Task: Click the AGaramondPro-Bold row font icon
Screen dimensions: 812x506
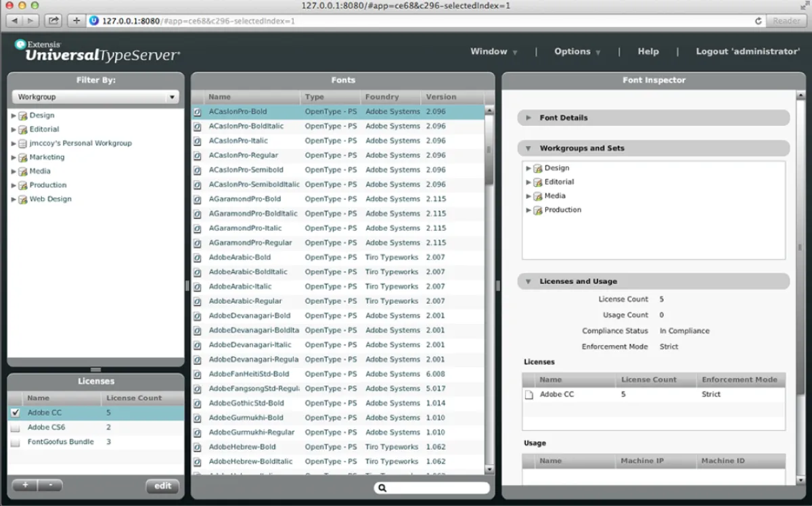Action: pos(198,200)
